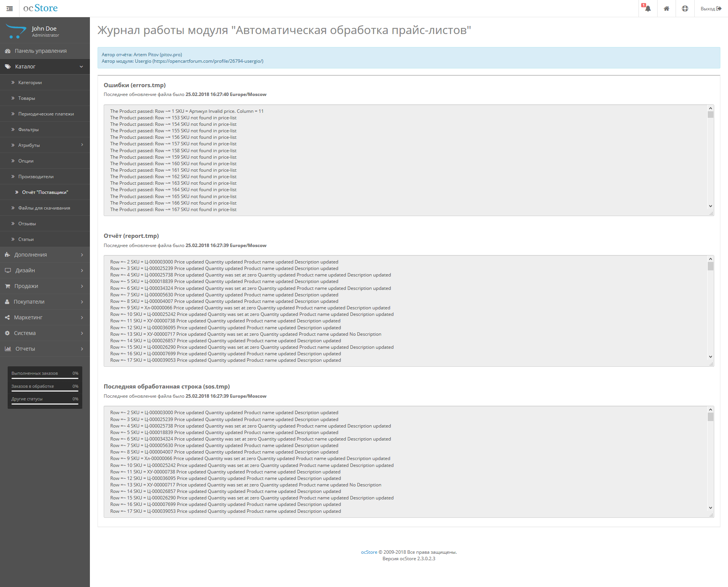Click the dashboard icon beside Панель управления

(8, 51)
